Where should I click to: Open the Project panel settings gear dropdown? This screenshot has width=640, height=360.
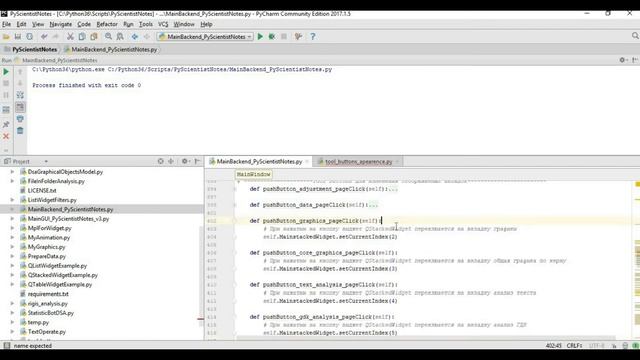coord(186,161)
